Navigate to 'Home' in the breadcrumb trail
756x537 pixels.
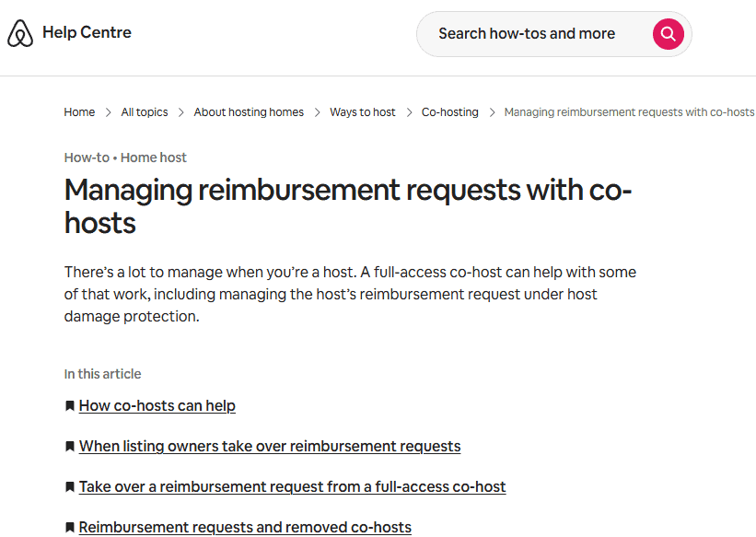pos(79,111)
